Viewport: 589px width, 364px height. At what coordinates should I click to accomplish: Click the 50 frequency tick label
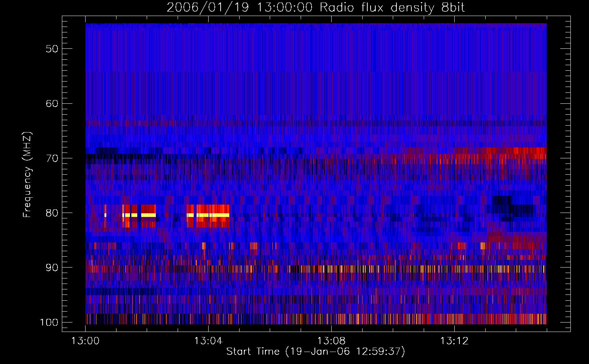coord(52,49)
